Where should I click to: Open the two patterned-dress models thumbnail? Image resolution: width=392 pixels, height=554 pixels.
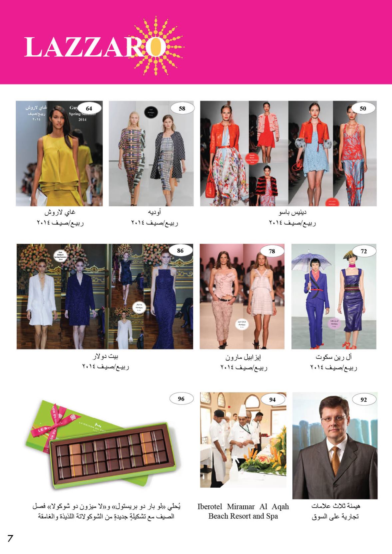point(152,153)
